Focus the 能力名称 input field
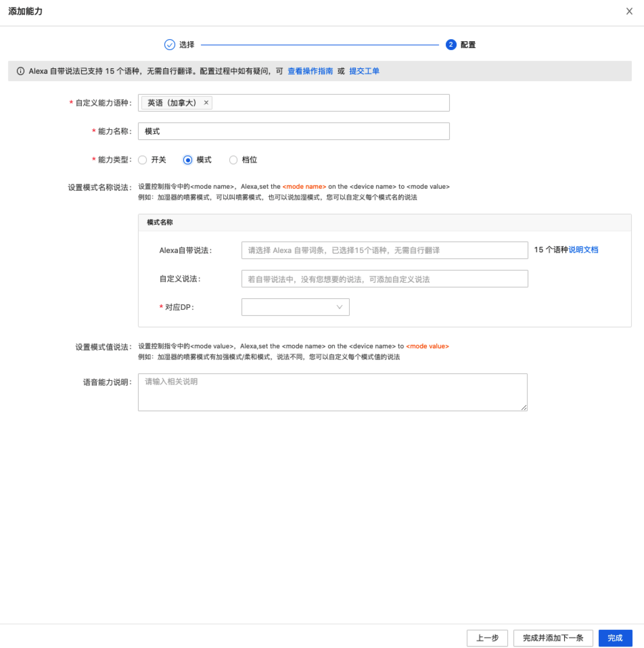 click(294, 131)
